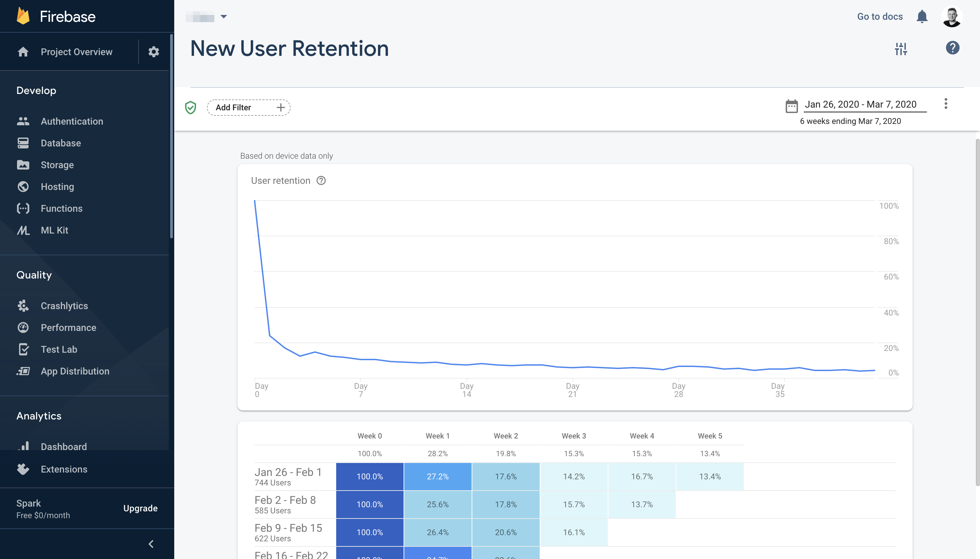
Task: Open the customize filters sliders icon
Action: (901, 49)
